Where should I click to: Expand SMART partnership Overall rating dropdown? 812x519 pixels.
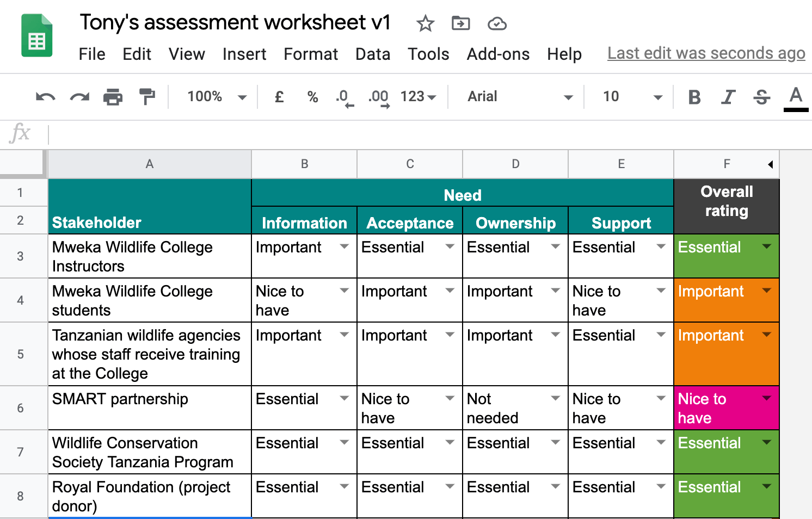(x=767, y=399)
